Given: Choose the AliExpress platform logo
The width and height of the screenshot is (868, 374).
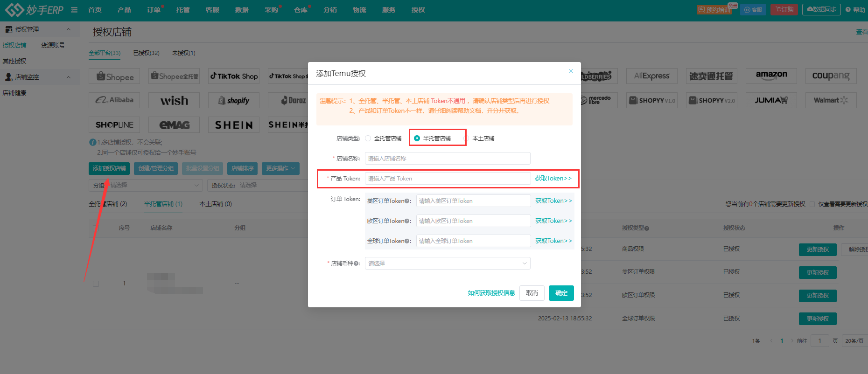Looking at the screenshot, I should 652,76.
